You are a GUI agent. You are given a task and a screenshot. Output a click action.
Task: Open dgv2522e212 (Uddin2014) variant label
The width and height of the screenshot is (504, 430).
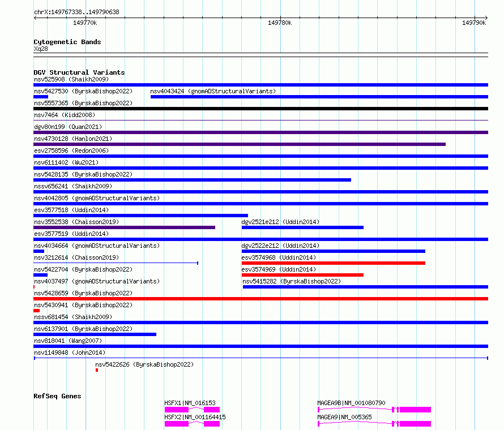[281, 246]
